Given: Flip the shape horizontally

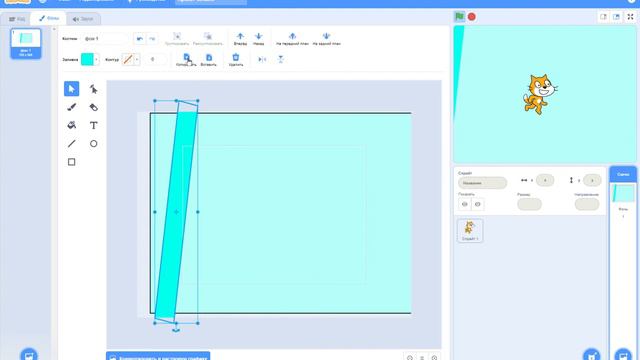Looking at the screenshot, I should tap(262, 60).
